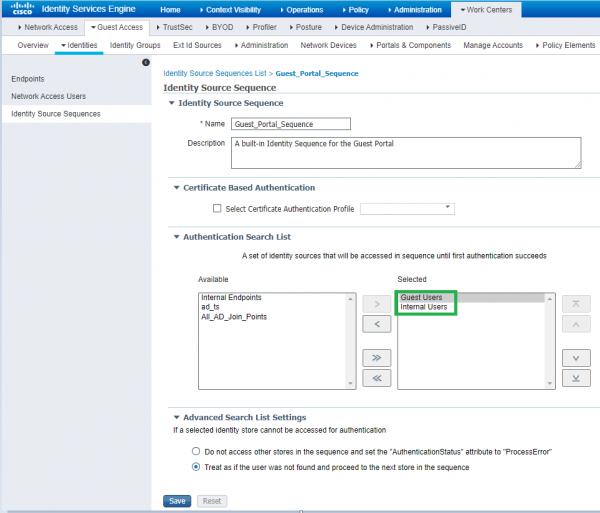Click the single right arrow move button
600x513 pixels.
point(375,302)
